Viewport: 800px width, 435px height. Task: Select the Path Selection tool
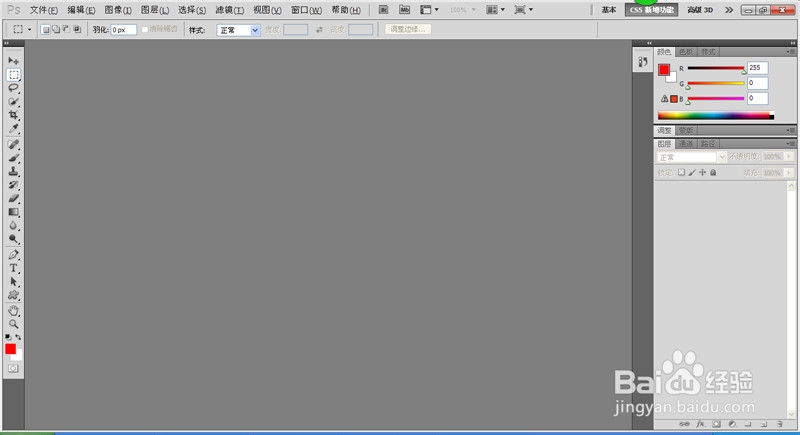pyautogui.click(x=13, y=282)
